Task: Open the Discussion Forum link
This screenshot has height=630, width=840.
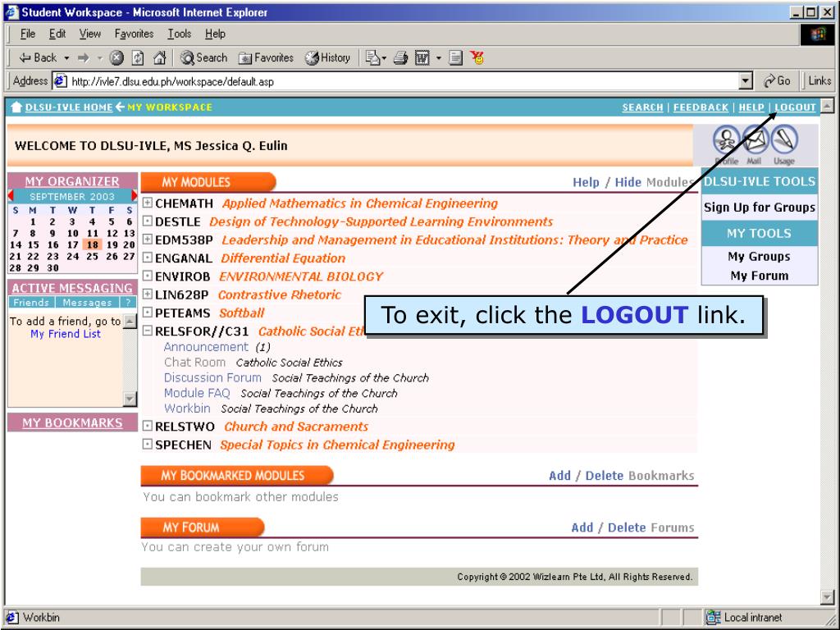Action: point(212,377)
